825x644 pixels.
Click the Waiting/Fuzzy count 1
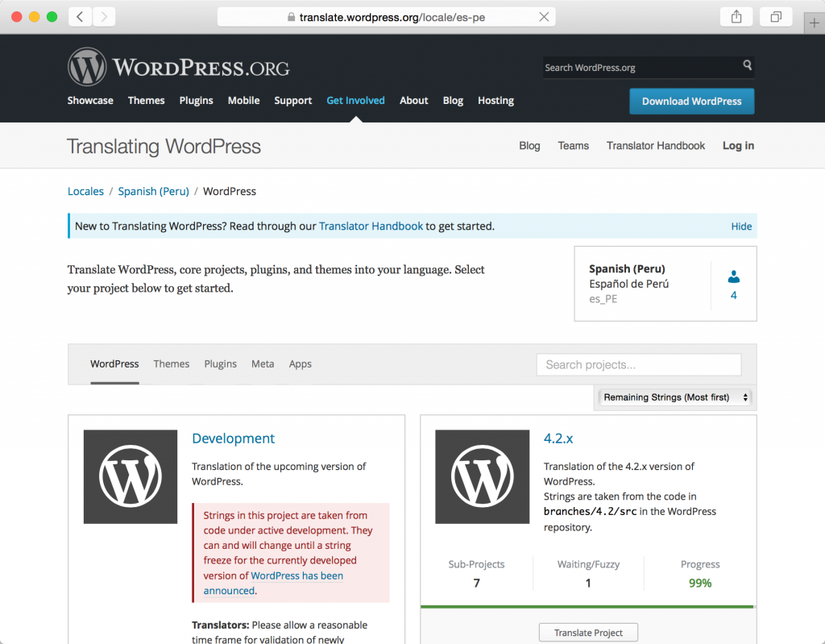588,583
